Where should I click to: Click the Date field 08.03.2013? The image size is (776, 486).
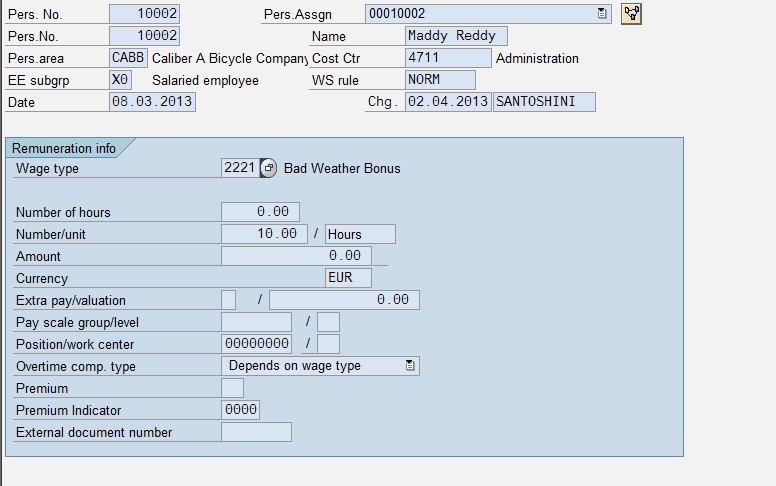152,102
